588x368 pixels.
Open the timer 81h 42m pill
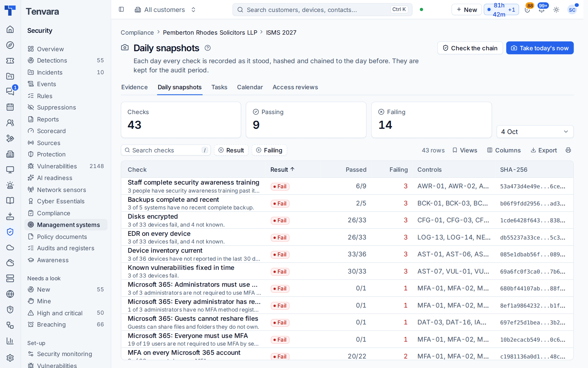click(501, 10)
